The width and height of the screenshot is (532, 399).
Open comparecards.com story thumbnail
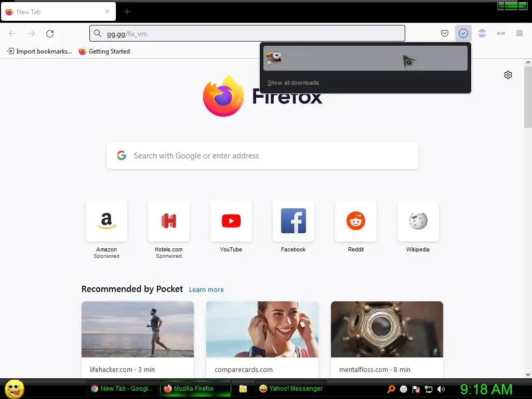pos(262,329)
